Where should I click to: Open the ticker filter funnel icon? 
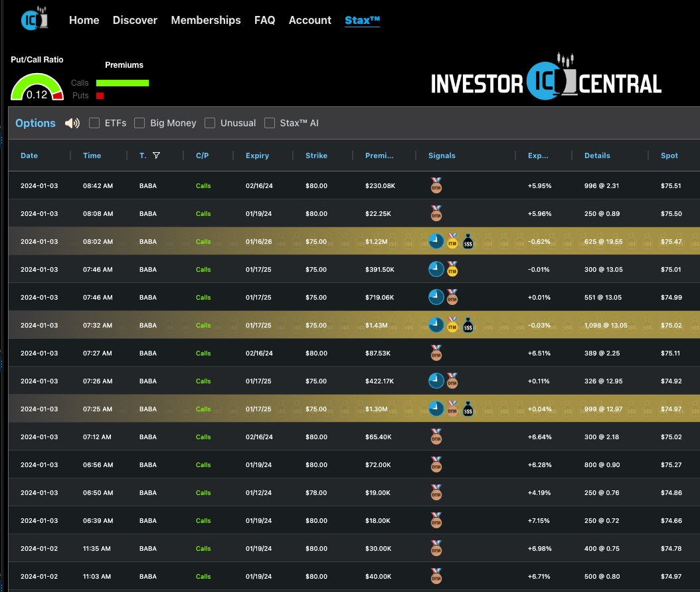(156, 155)
